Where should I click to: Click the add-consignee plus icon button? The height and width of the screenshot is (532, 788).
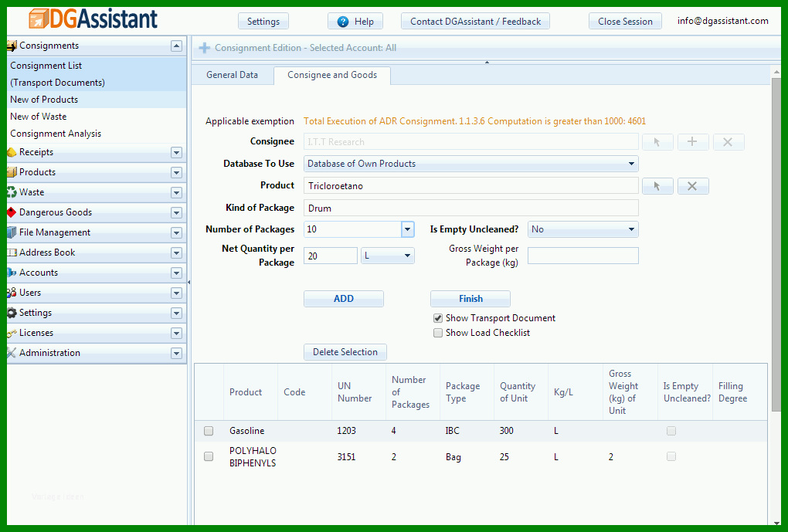point(692,142)
